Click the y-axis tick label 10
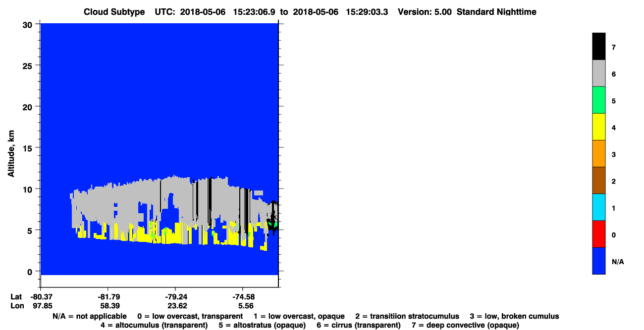This screenshot has width=644, height=330. [x=28, y=189]
